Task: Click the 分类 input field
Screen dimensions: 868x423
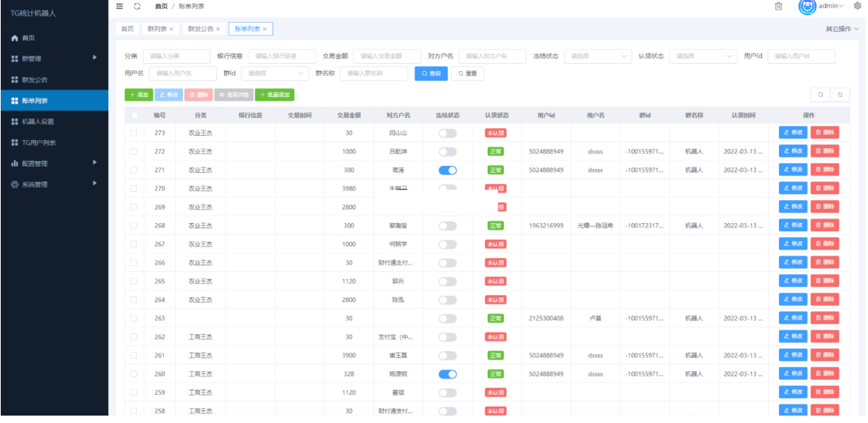Action: tap(176, 56)
